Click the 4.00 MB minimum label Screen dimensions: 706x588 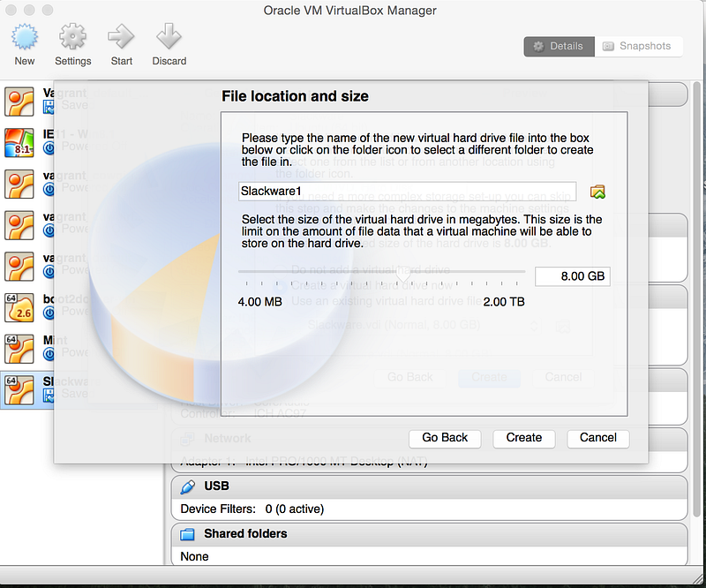(x=259, y=302)
